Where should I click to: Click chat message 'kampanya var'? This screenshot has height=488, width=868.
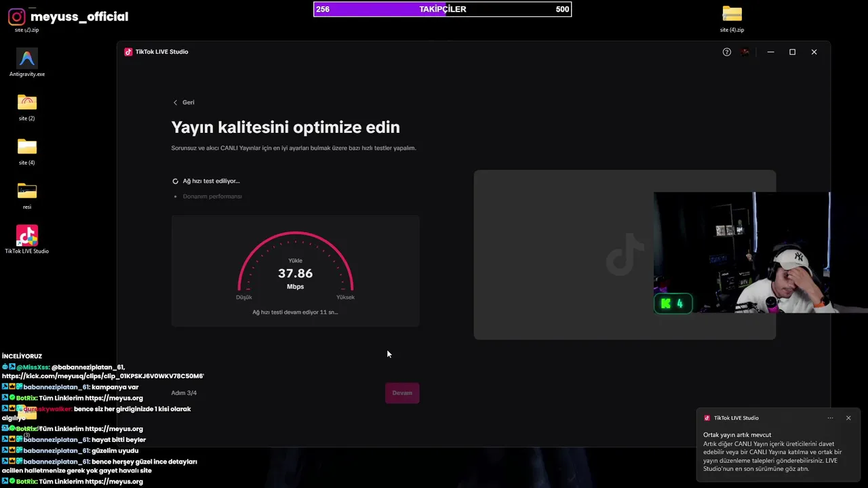[x=115, y=387]
